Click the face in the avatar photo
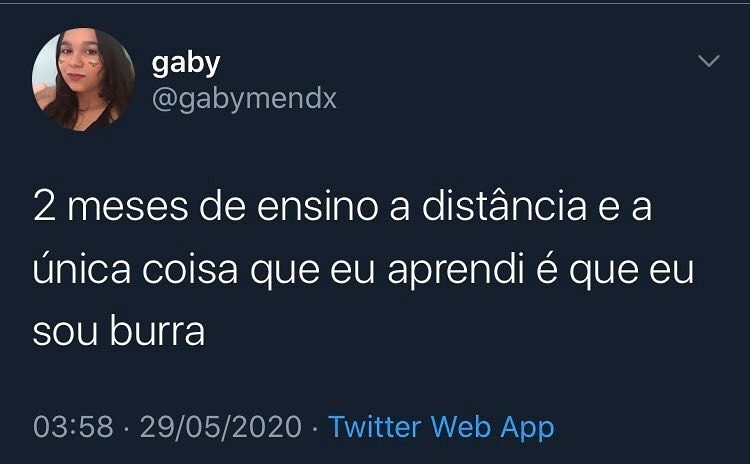 tap(79, 60)
